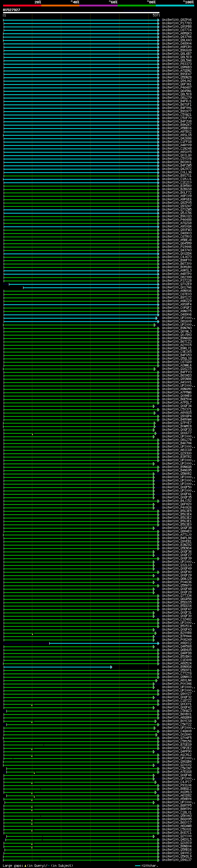Select the UniRef100_Q90YZ7 label
This screenshot has height=868, width=197.
[177, 694]
